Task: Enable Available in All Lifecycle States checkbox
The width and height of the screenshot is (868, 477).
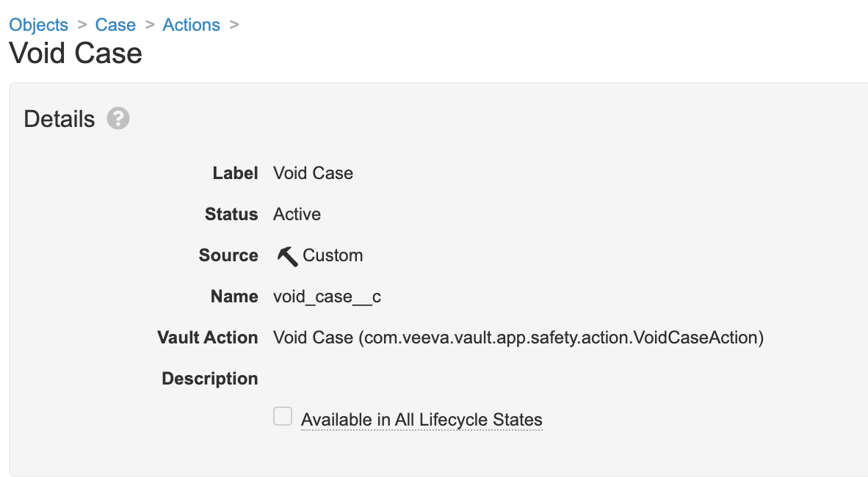Action: coord(283,416)
